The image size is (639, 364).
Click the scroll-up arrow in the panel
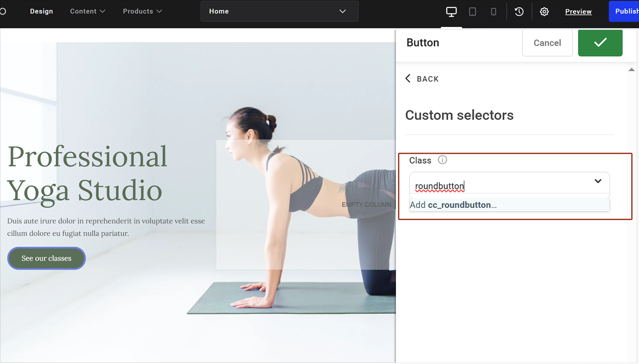(631, 69)
